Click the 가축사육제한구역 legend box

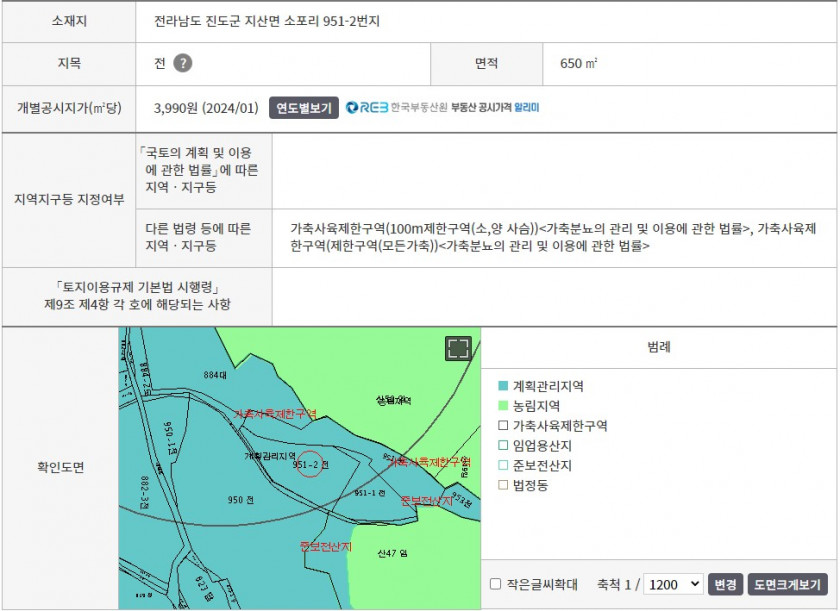(x=504, y=426)
